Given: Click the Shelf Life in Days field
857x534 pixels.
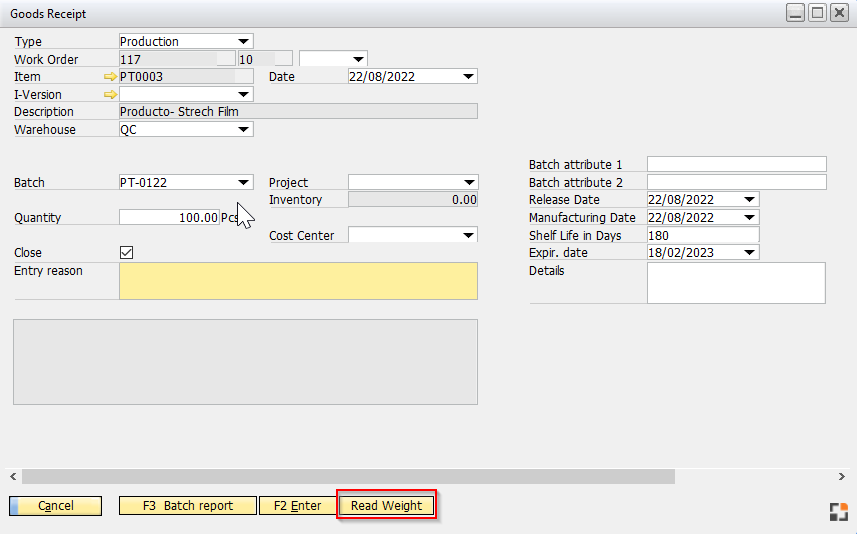Looking at the screenshot, I should click(703, 236).
